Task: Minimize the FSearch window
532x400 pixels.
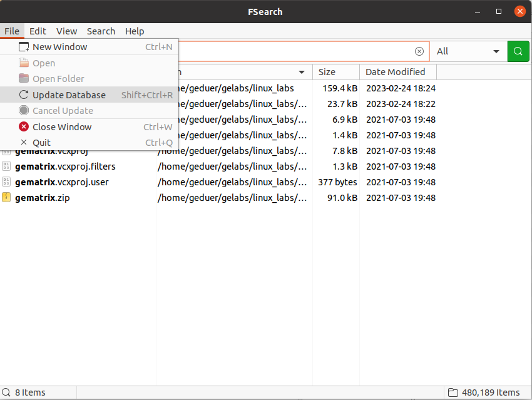Action: [478, 11]
